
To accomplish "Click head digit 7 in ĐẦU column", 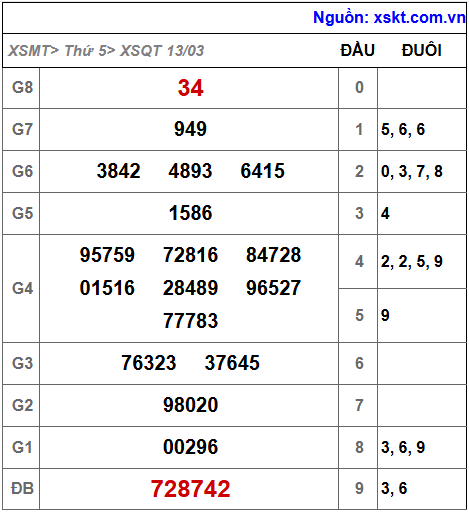I will 359,405.
